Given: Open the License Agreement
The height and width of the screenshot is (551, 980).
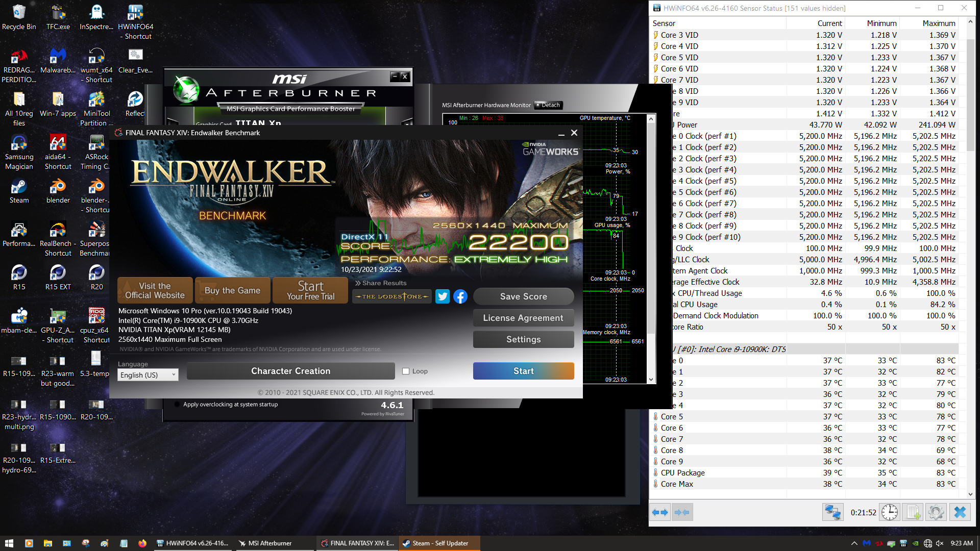Looking at the screenshot, I should 523,318.
